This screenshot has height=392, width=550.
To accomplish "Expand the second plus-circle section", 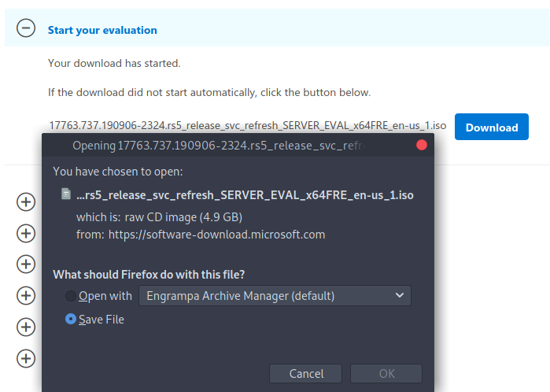I will point(26,233).
